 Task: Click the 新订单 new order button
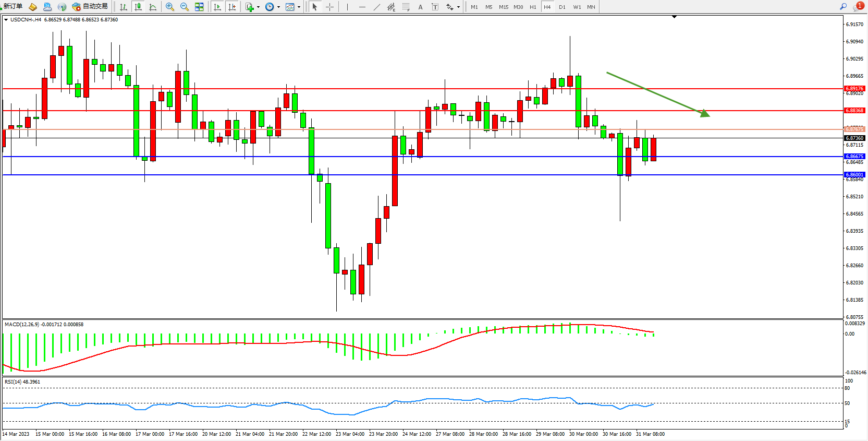(13, 6)
